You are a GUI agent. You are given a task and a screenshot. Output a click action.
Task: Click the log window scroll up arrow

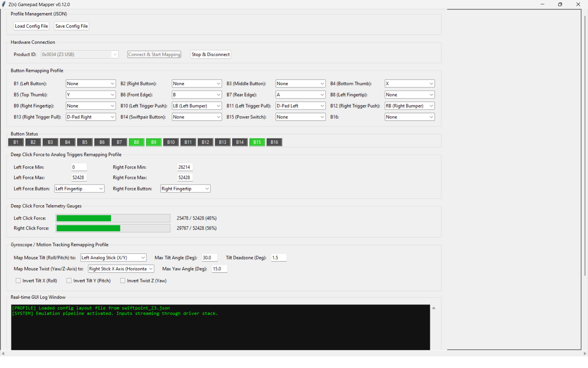point(434,308)
